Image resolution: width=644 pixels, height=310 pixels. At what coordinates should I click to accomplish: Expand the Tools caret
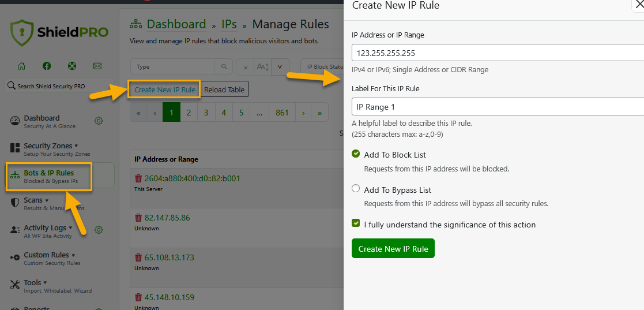click(45, 282)
